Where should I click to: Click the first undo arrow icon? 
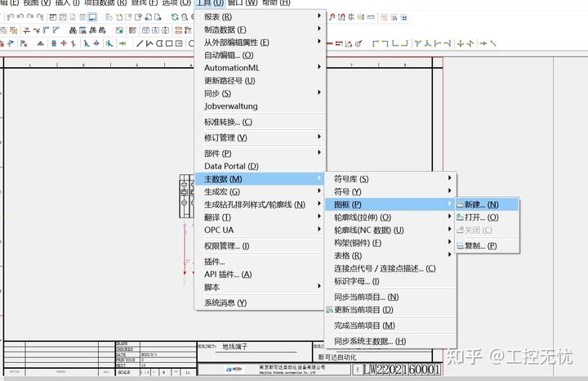(11, 17)
